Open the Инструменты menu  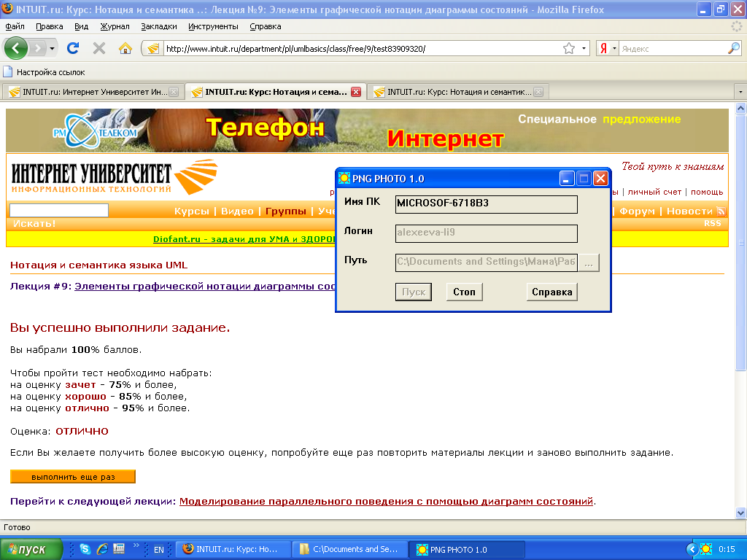214,27
